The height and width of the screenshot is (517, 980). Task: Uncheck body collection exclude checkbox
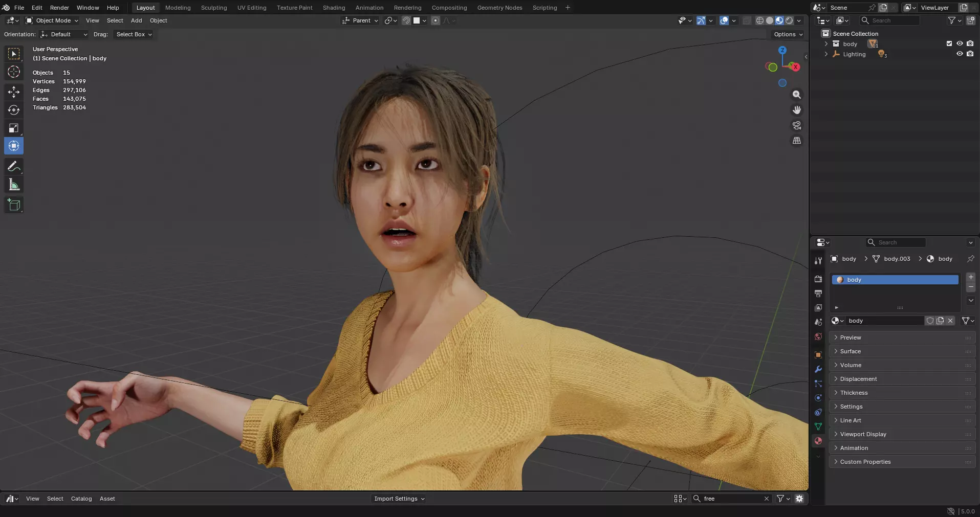tap(949, 43)
